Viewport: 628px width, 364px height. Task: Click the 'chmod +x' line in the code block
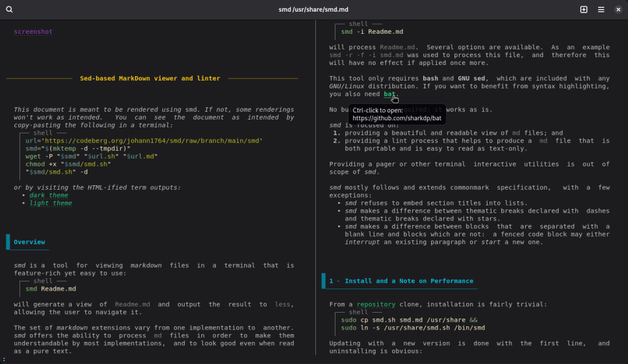pos(68,164)
